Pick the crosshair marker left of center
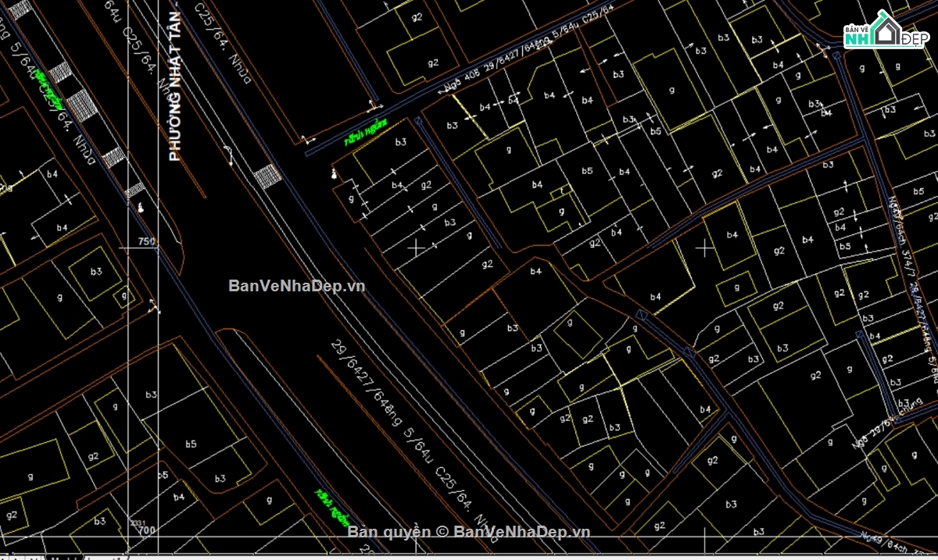This screenshot has height=560, width=938. pos(417,248)
